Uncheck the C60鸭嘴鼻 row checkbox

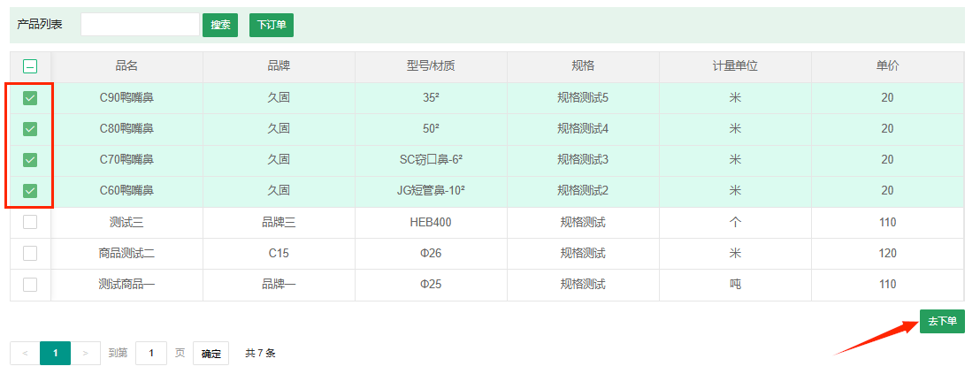30,190
